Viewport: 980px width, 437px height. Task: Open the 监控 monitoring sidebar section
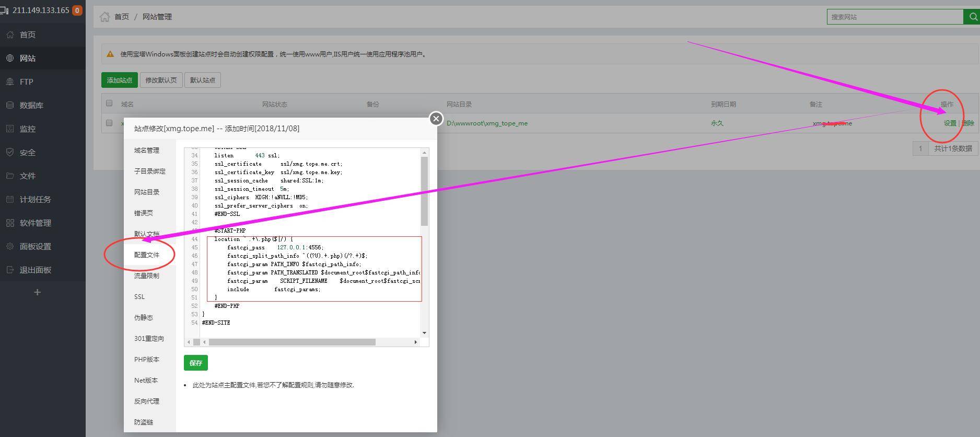click(x=27, y=129)
